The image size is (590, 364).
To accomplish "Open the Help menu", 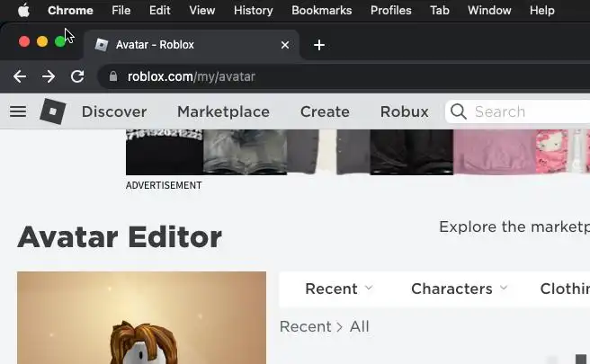I will click(x=541, y=11).
